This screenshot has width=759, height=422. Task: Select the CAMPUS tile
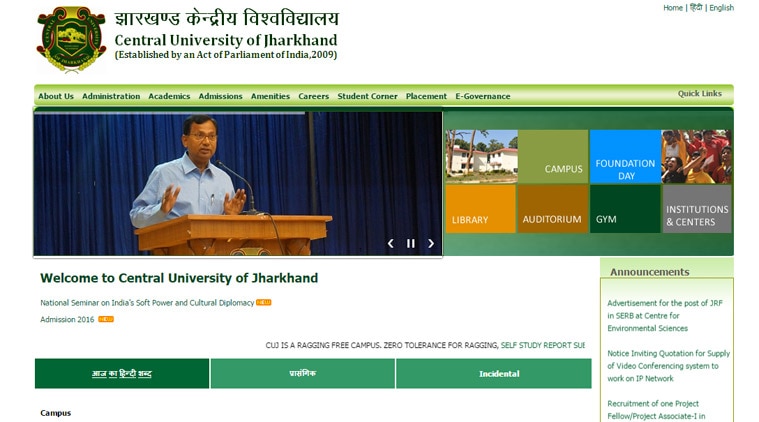click(x=553, y=156)
